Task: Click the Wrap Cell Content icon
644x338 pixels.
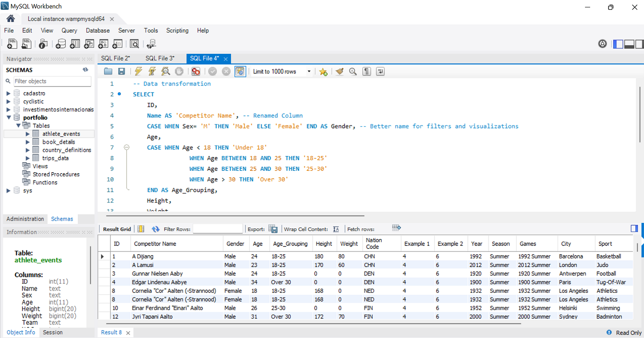Action: 336,229
